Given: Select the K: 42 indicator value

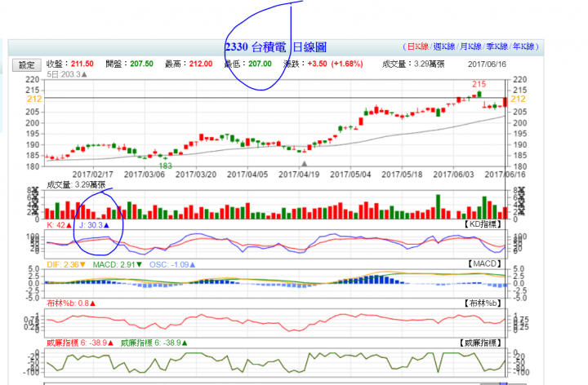Looking at the screenshot, I should tap(59, 225).
